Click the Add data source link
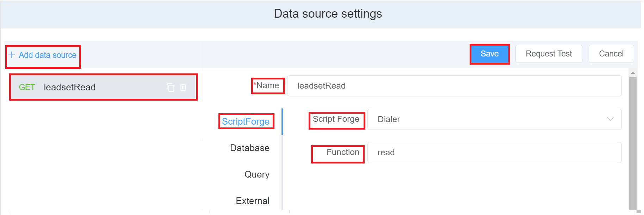Viewport: 644px width, 215px height. click(x=48, y=55)
